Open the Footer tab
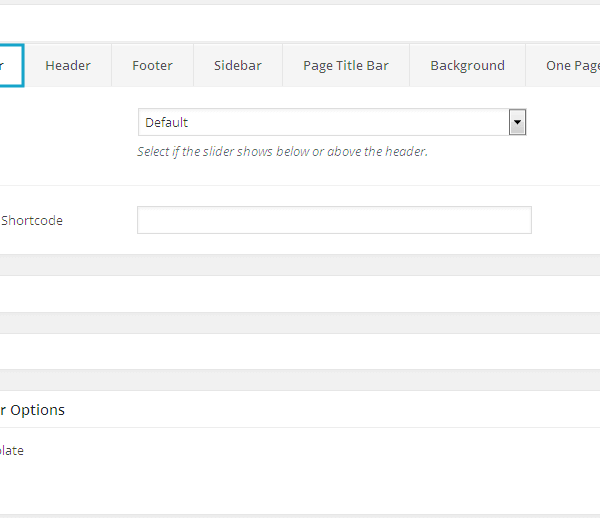Screen dimensions: 600x518 (x=152, y=66)
